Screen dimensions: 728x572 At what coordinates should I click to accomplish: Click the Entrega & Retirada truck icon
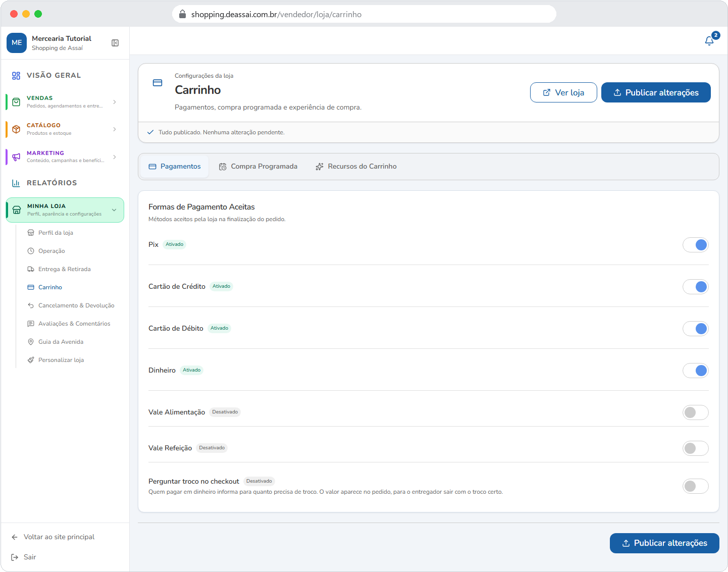(x=31, y=269)
